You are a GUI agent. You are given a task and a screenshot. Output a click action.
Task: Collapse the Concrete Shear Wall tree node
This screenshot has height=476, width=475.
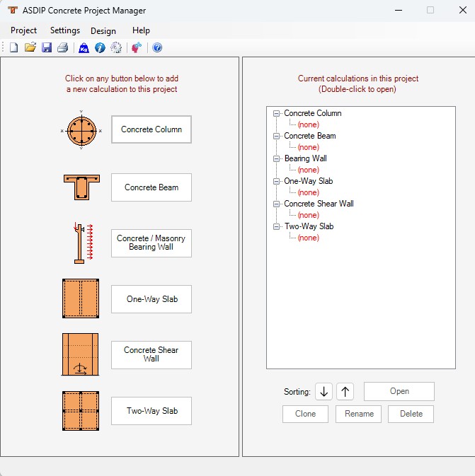(x=276, y=204)
